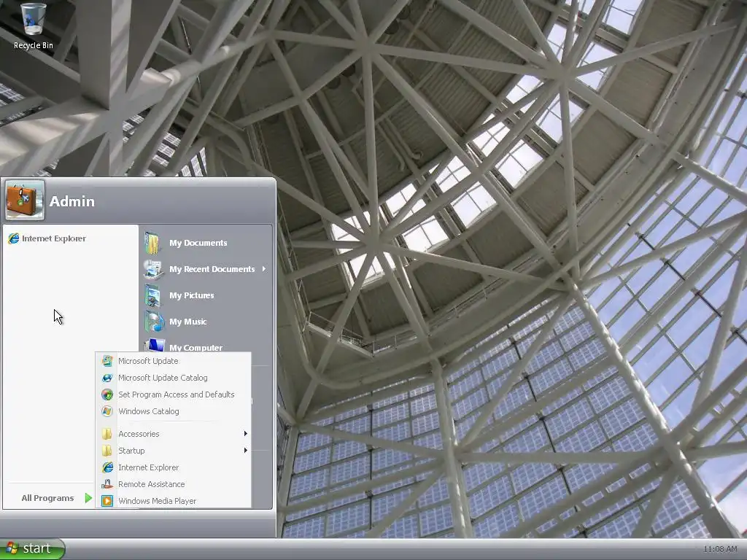Expand the My Recent Documents submenu arrow
Viewport: 747px width, 560px height.
(x=263, y=269)
